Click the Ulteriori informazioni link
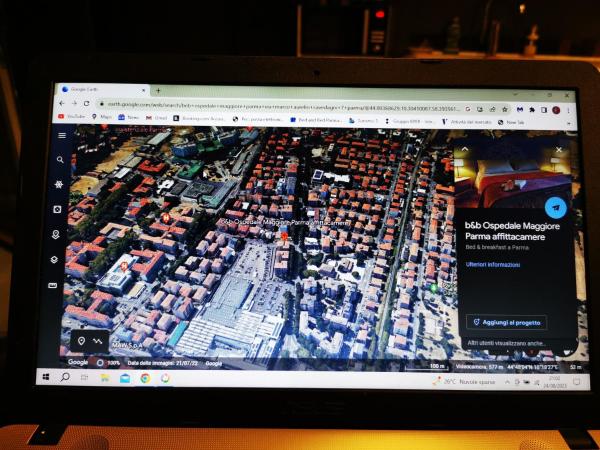Screen dimensions: 600x450 point(493,265)
